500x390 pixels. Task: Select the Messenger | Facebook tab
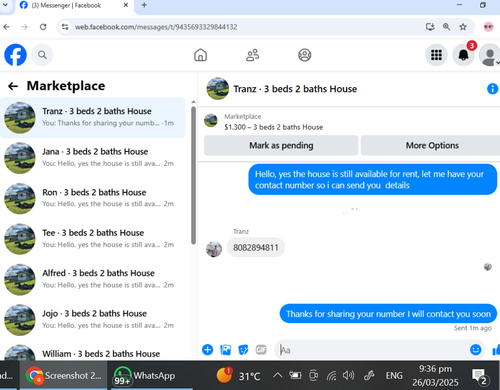(75, 6)
